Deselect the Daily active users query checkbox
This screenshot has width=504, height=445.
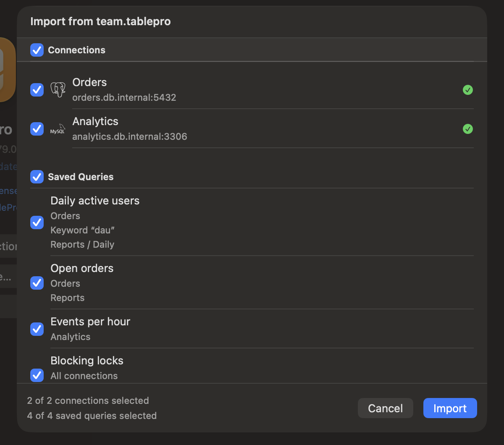point(37,222)
